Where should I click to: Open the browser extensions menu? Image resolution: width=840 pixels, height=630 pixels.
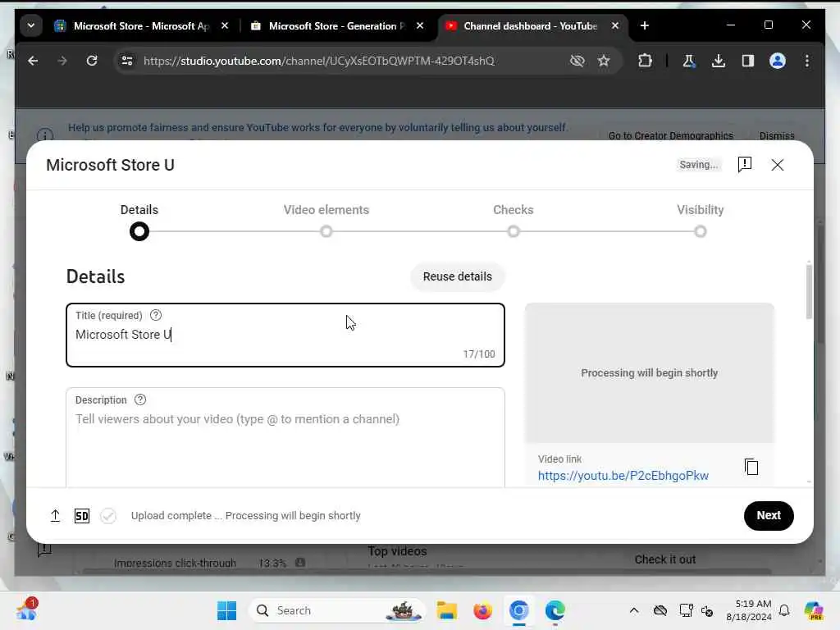click(645, 61)
